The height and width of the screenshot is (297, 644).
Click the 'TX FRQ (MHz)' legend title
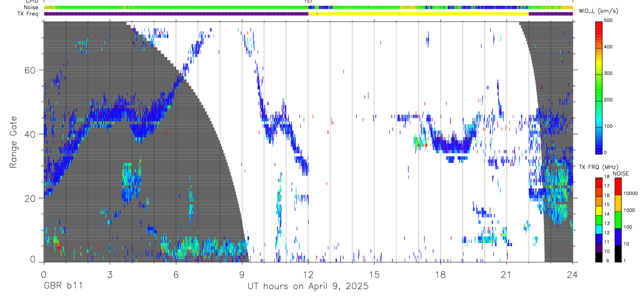click(598, 167)
